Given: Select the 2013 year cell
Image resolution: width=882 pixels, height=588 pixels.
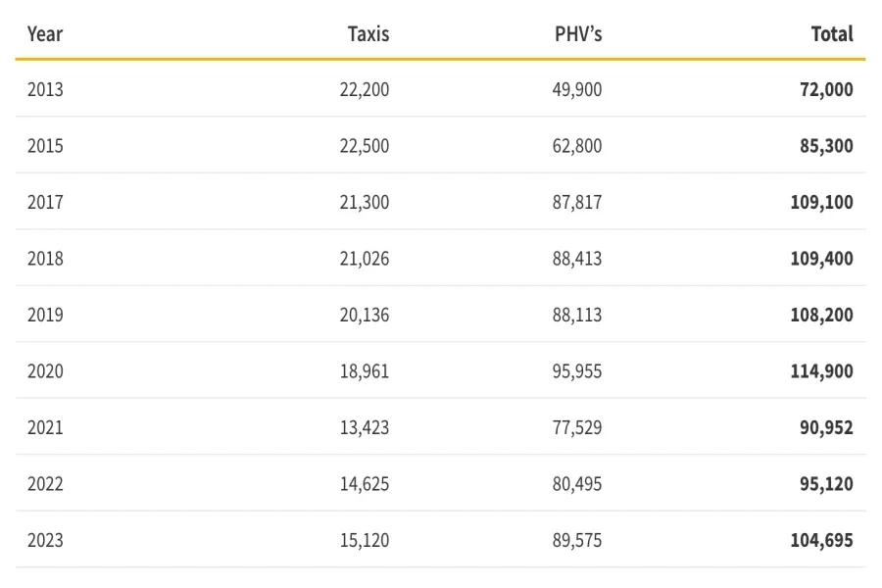Looking at the screenshot, I should click(45, 90).
